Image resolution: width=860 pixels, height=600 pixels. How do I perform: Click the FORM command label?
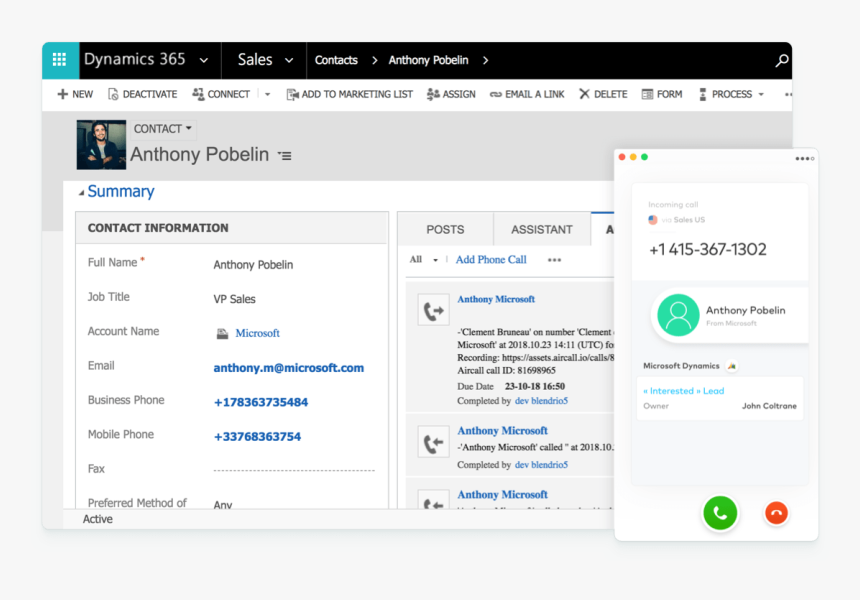670,94
